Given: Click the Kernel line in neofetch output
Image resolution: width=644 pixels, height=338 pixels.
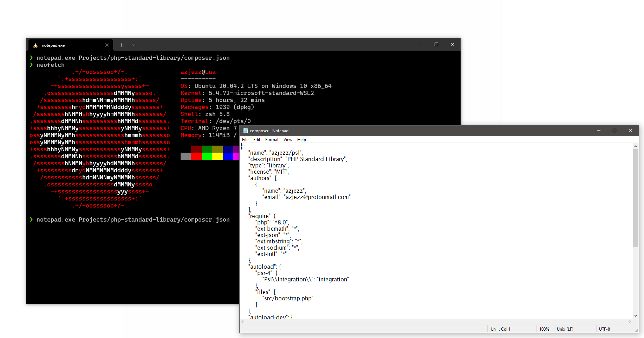Looking at the screenshot, I should (247, 93).
